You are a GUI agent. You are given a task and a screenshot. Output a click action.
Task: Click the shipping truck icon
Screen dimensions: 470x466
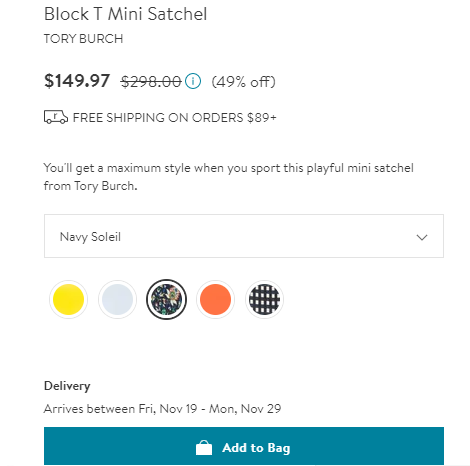click(56, 117)
